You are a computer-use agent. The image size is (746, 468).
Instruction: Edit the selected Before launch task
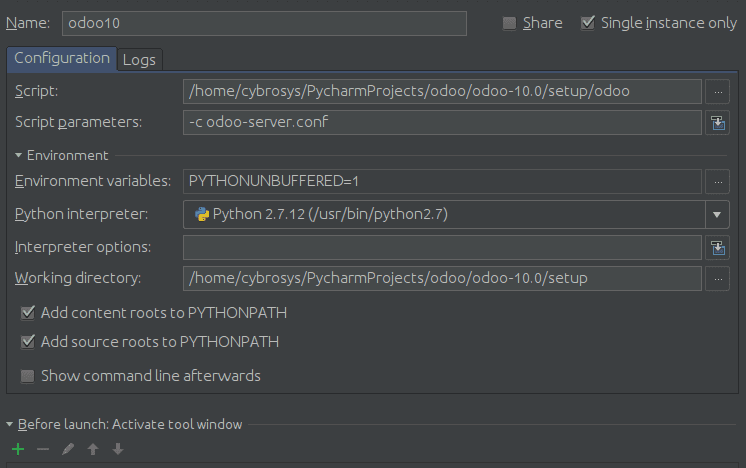(x=68, y=450)
